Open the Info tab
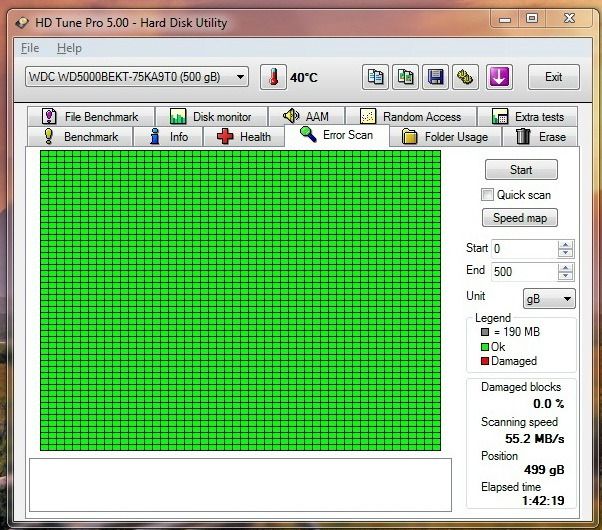The height and width of the screenshot is (530, 602). click(168, 137)
